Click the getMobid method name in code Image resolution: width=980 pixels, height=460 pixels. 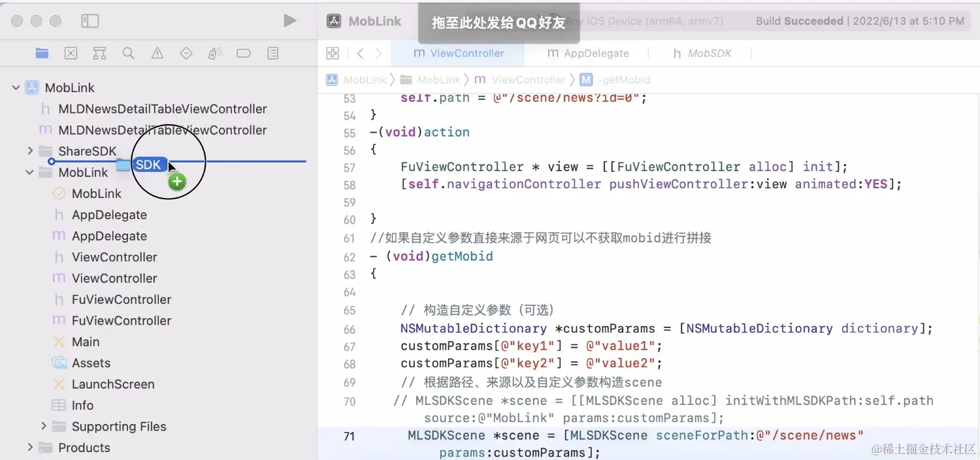coord(462,256)
